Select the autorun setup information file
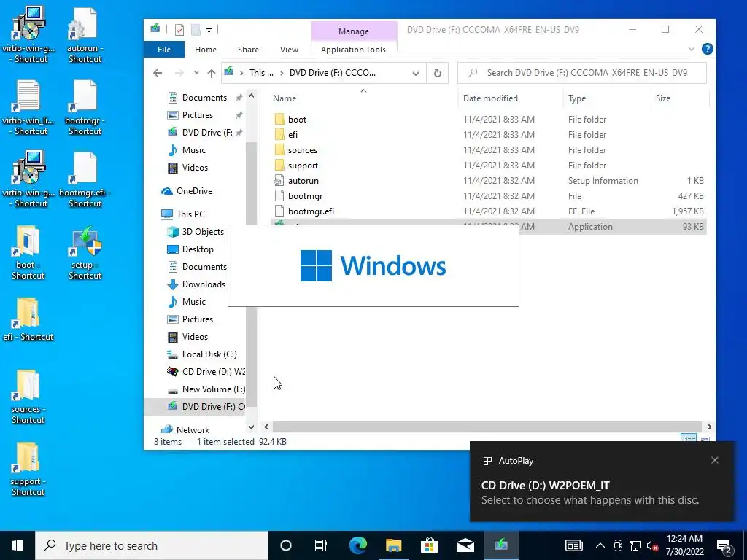Image resolution: width=747 pixels, height=560 pixels. coord(488,181)
